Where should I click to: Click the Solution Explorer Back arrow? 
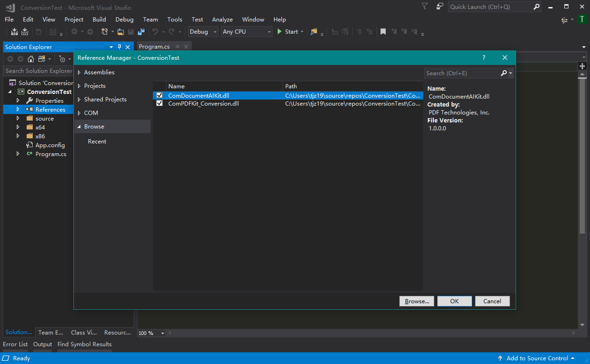pyautogui.click(x=10, y=59)
